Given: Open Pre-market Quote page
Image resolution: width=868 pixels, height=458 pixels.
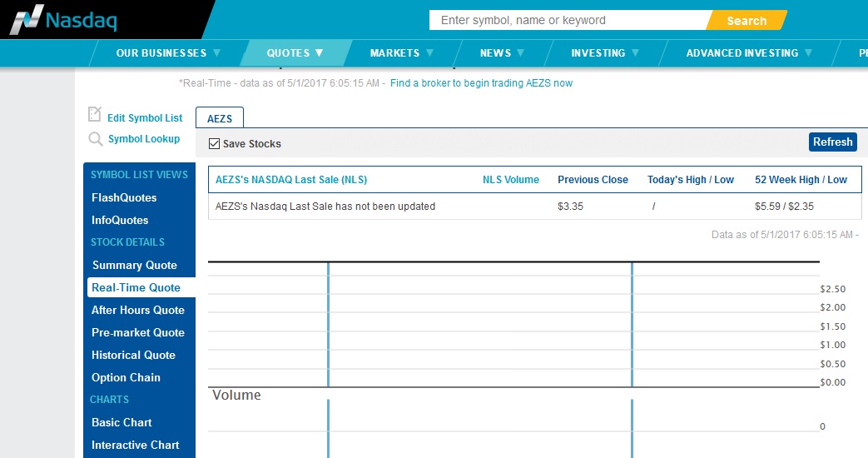Looking at the screenshot, I should tap(138, 333).
